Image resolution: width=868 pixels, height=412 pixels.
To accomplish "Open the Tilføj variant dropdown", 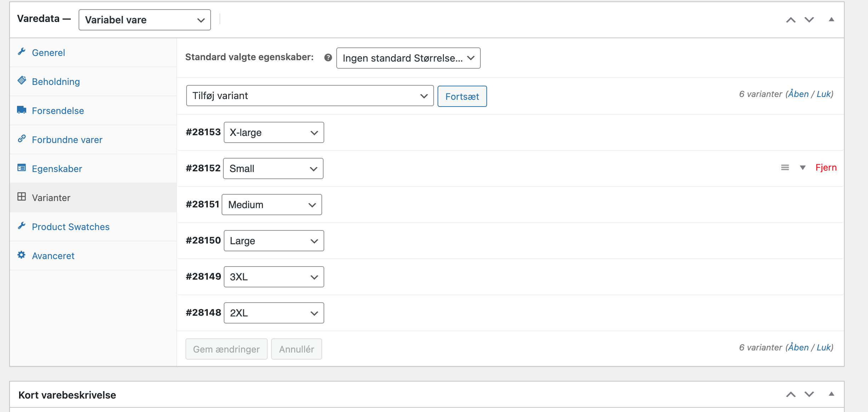I will 310,96.
